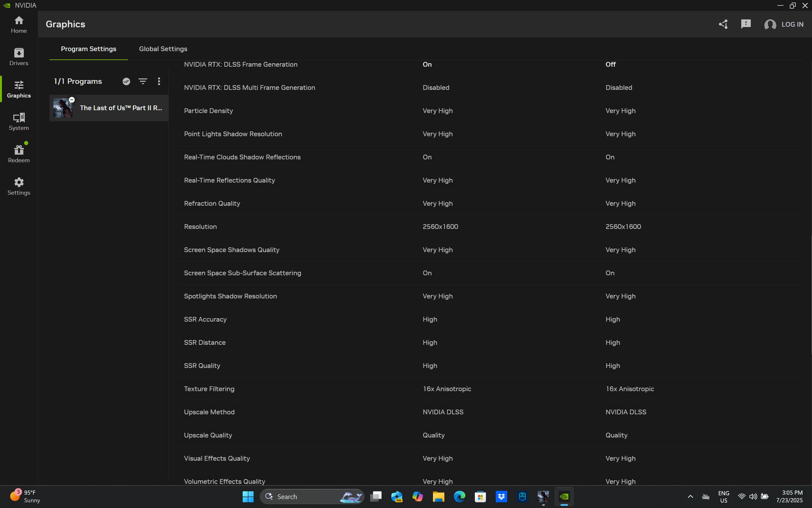Click the LOG IN button
This screenshot has width=812, height=508.
[x=792, y=24]
